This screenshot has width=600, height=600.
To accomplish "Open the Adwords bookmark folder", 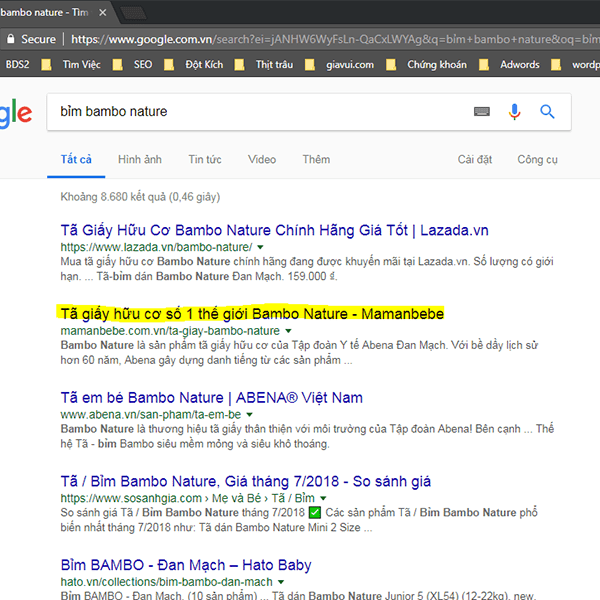I will 509,64.
